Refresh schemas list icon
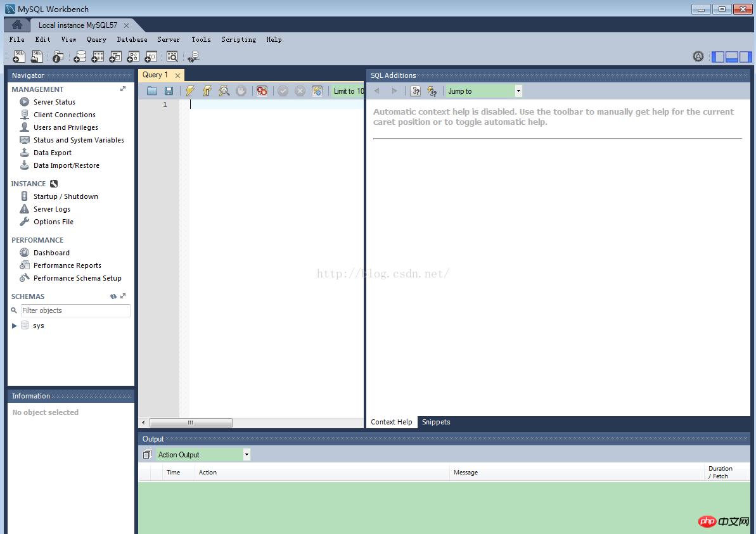The height and width of the screenshot is (534, 756). [x=113, y=296]
